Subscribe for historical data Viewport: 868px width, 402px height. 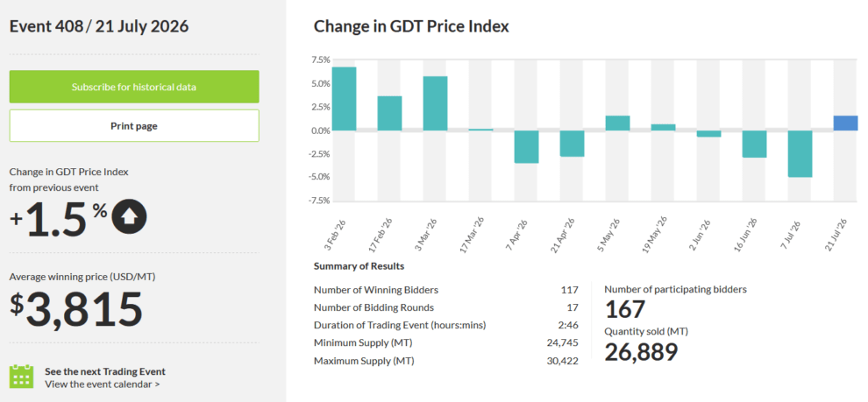pyautogui.click(x=134, y=87)
